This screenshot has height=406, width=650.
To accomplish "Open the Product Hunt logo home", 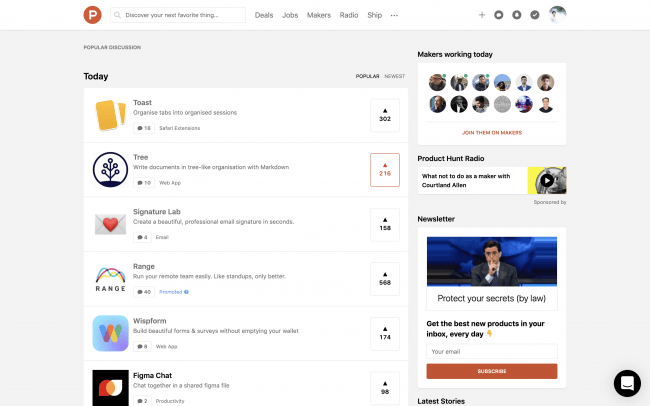I will pos(92,15).
